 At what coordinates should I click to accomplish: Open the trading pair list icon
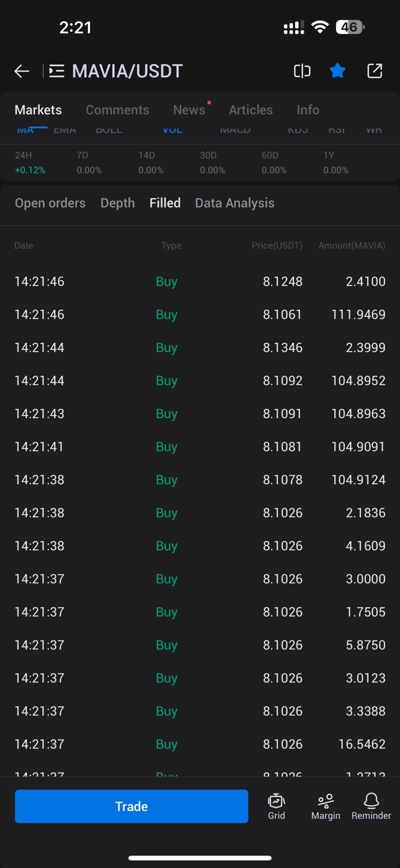[x=56, y=71]
